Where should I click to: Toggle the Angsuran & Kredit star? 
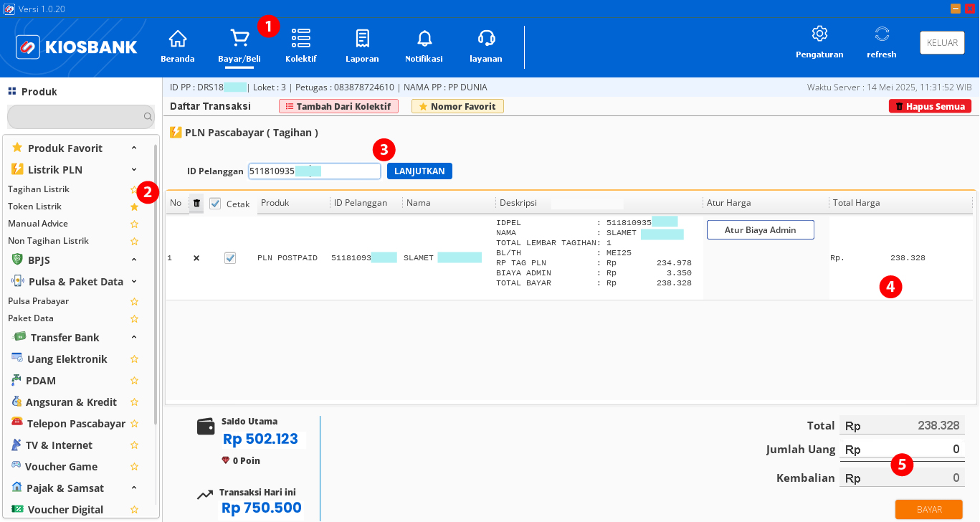pos(134,402)
